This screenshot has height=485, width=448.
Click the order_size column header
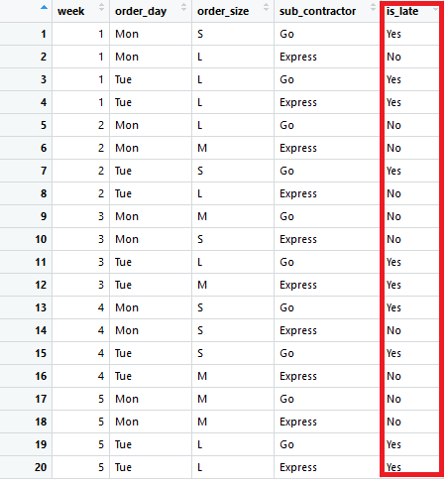223,11
